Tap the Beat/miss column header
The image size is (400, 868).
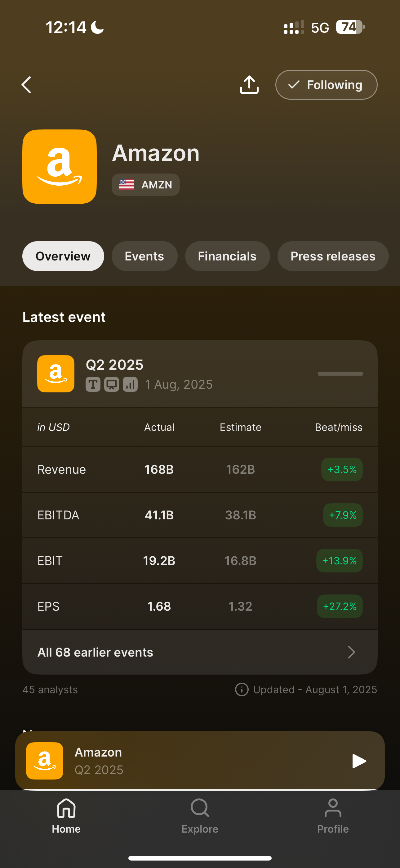point(339,427)
